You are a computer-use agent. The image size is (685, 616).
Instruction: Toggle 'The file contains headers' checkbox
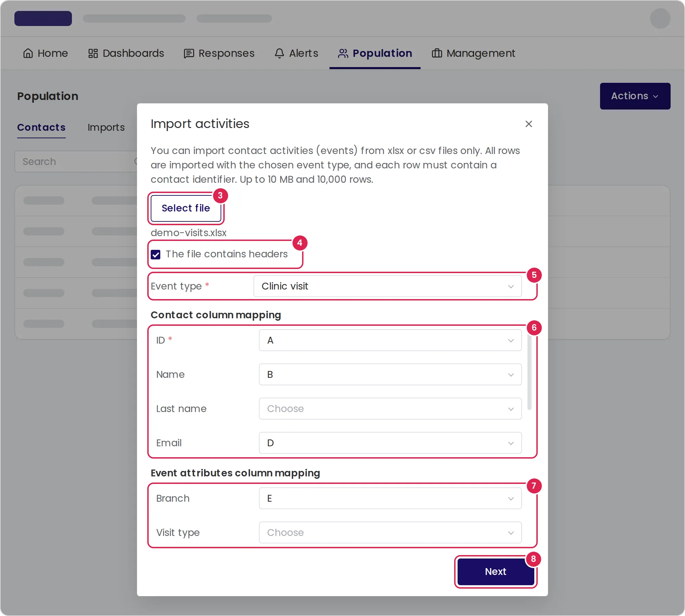click(156, 255)
